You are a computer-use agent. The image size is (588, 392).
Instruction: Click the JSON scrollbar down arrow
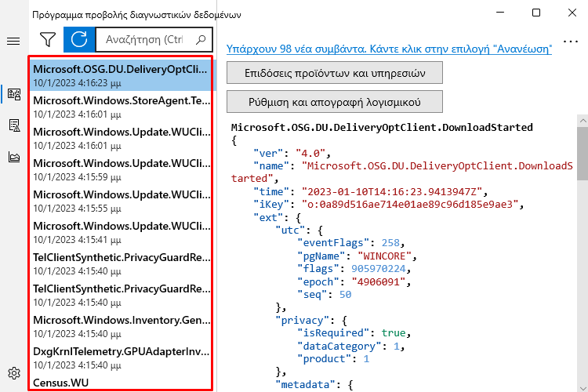[x=583, y=387]
